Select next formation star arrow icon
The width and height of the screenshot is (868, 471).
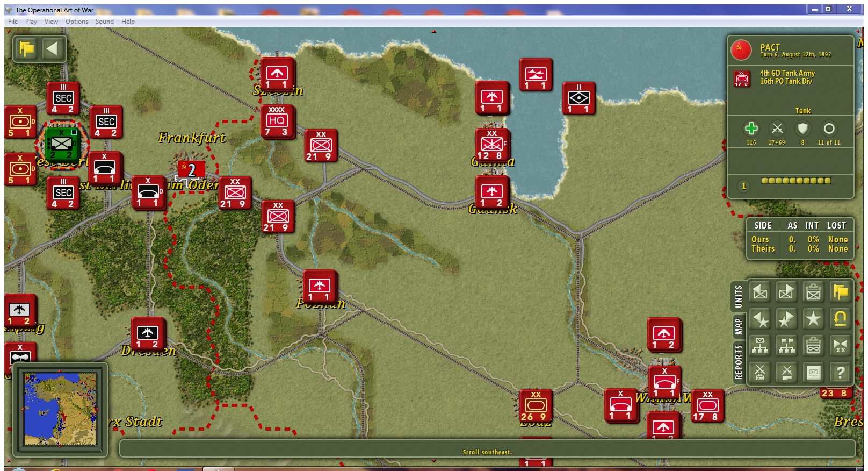pos(786,319)
